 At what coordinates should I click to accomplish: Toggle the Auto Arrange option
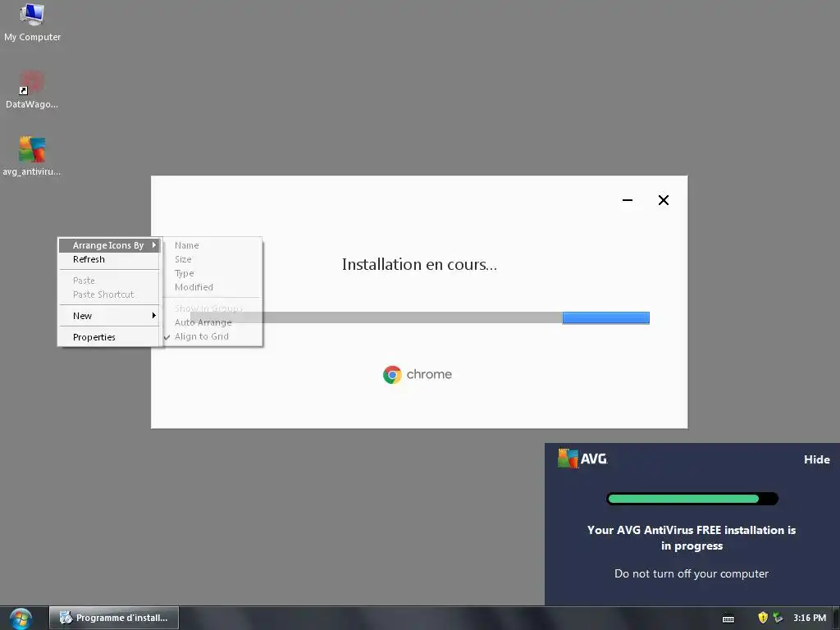(x=212, y=322)
